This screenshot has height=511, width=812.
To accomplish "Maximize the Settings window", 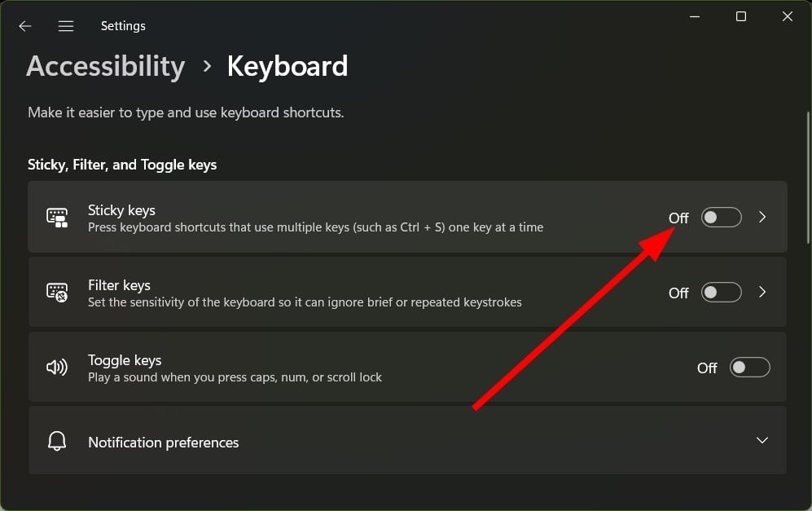I will pyautogui.click(x=741, y=16).
